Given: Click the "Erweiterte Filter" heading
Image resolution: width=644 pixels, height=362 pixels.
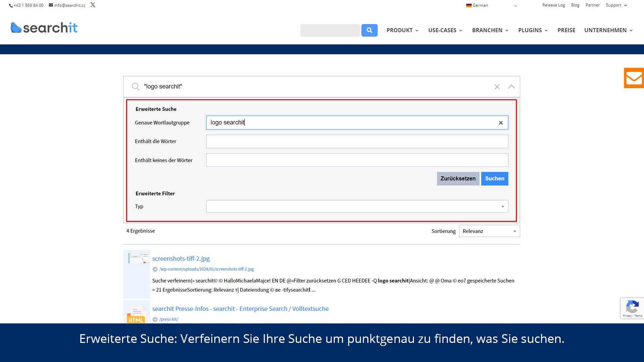Looking at the screenshot, I should click(155, 193).
